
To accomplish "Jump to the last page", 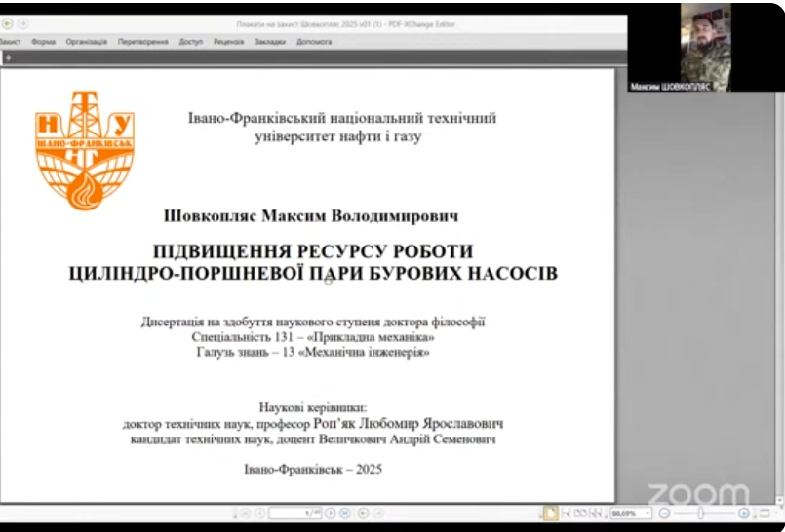I will 344,513.
